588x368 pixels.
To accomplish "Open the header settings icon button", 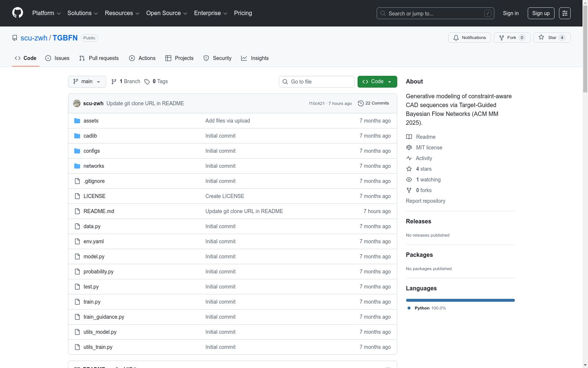I will click(x=565, y=13).
